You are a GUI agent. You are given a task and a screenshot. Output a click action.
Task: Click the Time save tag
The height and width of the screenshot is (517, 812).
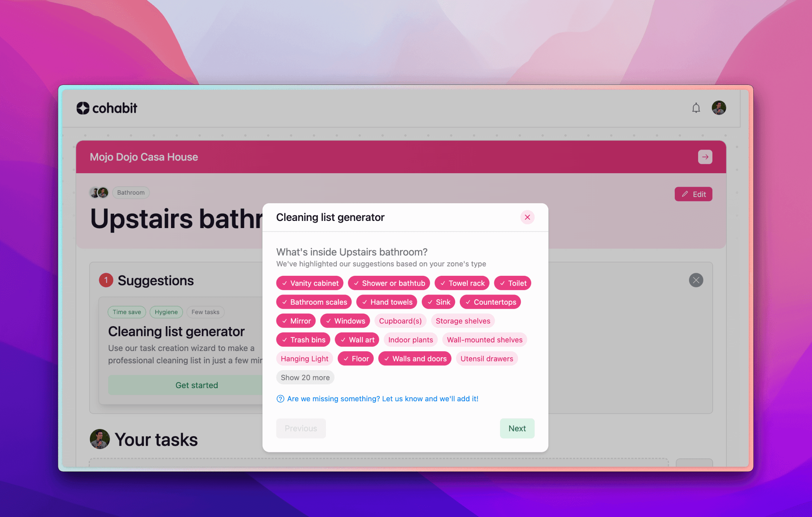coord(127,312)
